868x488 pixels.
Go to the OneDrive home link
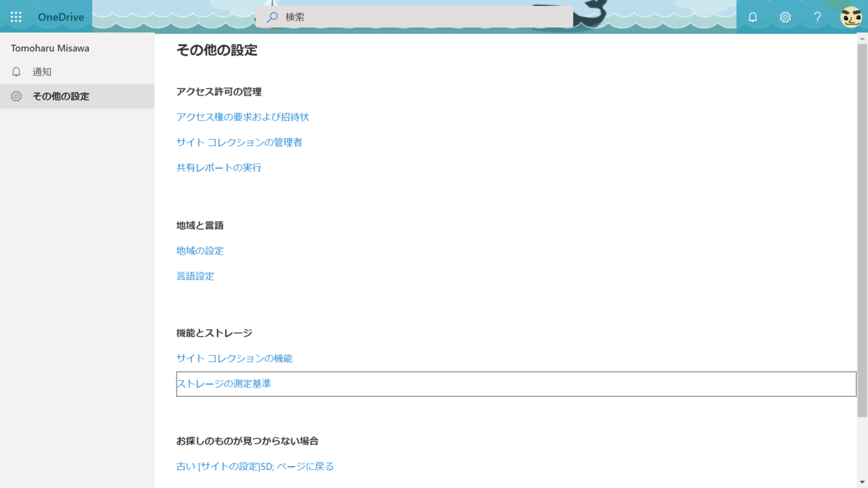(x=61, y=17)
